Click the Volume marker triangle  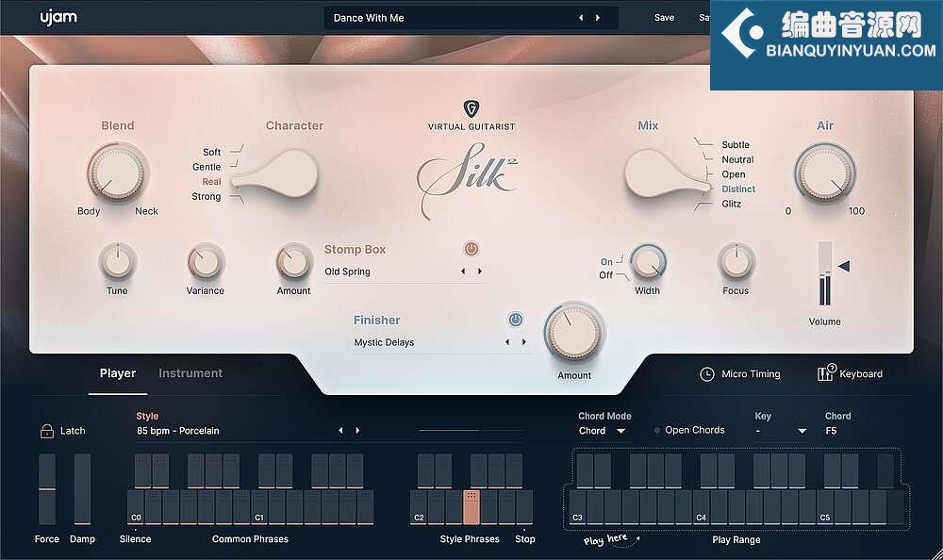(x=844, y=266)
